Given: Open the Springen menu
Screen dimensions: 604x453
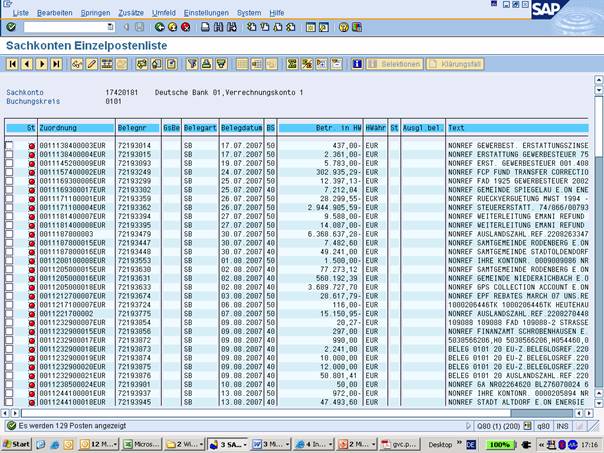Looking at the screenshot, I should pos(95,13).
